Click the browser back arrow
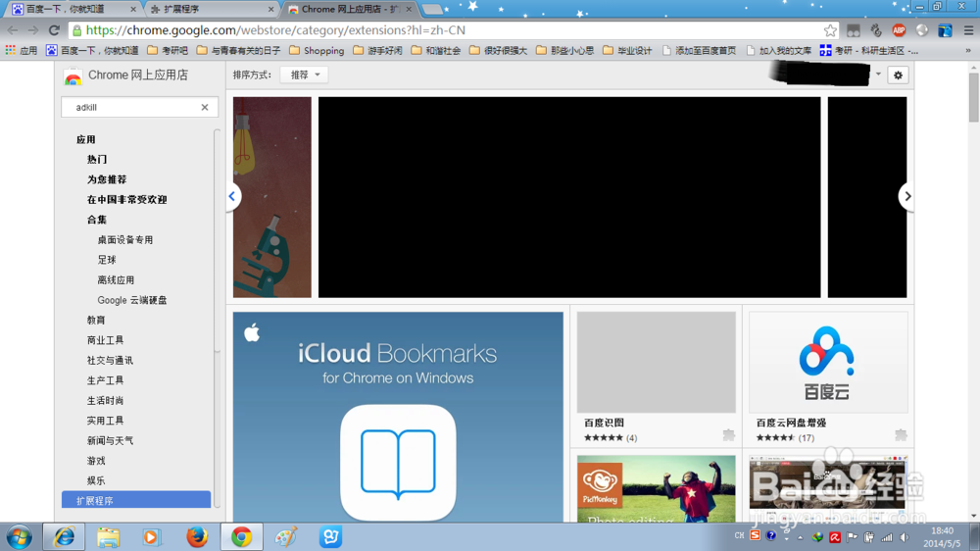The image size is (980, 551). pos(13,30)
